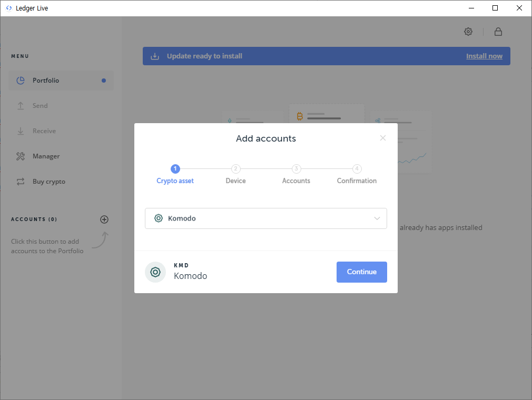
Task: Click the Buy crypto exchange-arrows icon
Action: 21,182
